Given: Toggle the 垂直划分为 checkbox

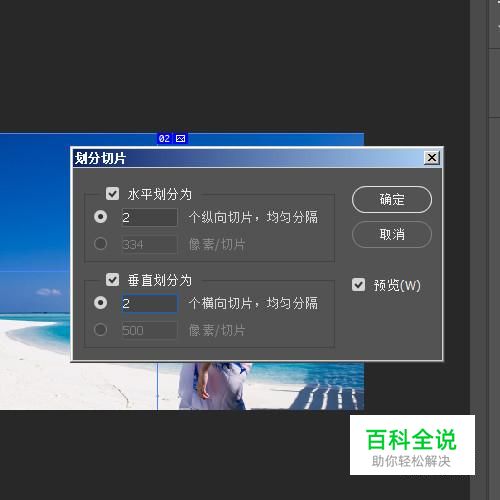Looking at the screenshot, I should (112, 279).
